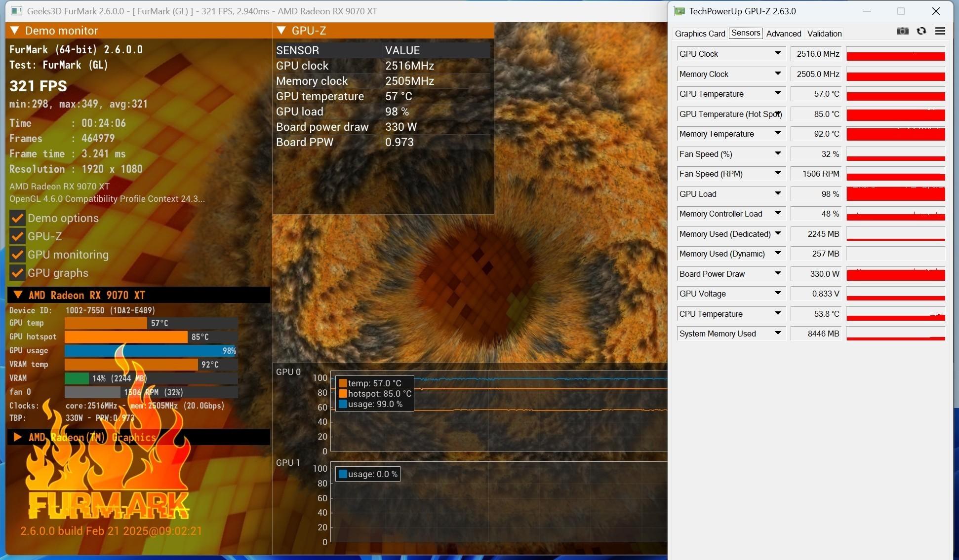Viewport: 959px width, 560px height.
Task: Open the Board Power Draw dropdown arrow
Action: pos(778,274)
